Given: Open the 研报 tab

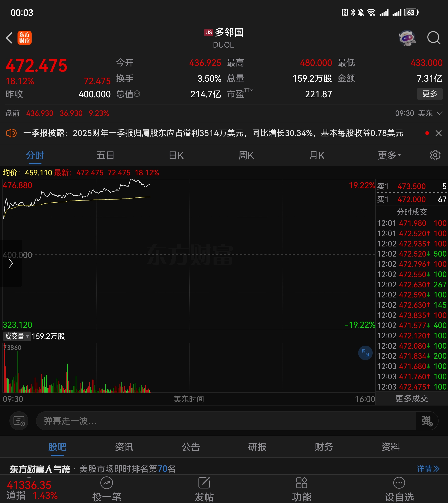Looking at the screenshot, I should tap(257, 447).
